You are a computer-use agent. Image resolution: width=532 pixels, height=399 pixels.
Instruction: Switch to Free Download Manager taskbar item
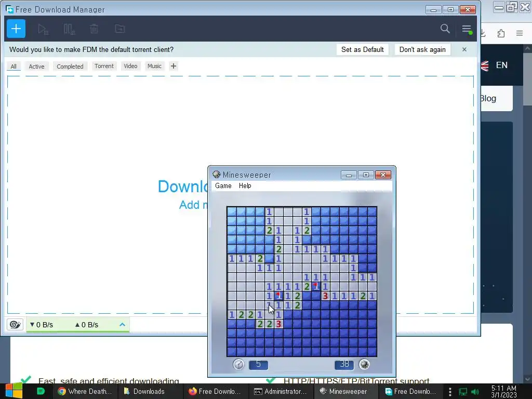tap(410, 392)
